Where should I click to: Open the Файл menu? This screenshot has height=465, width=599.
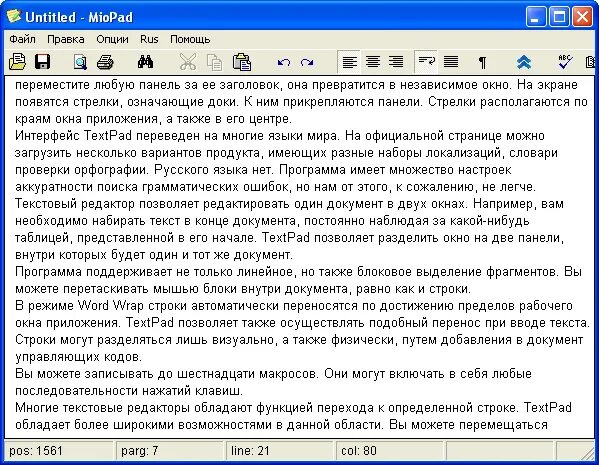[22, 39]
